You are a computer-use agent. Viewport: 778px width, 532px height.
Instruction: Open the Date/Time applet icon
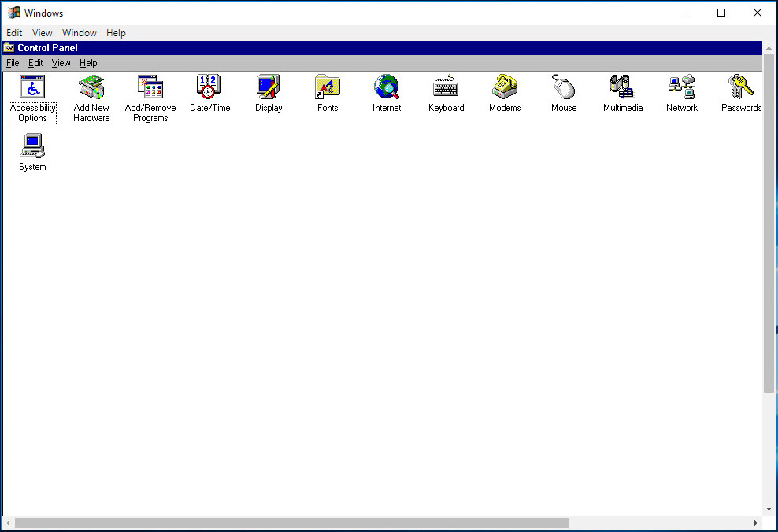tap(209, 87)
